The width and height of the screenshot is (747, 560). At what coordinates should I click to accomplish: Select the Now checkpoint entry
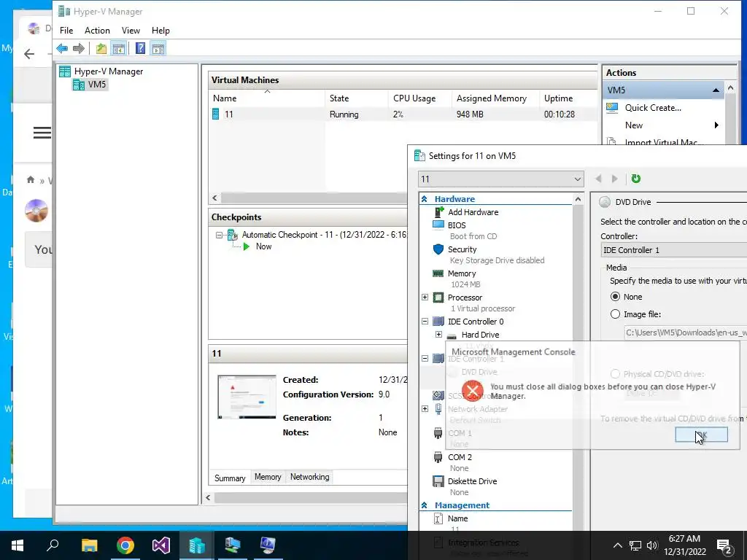(263, 246)
